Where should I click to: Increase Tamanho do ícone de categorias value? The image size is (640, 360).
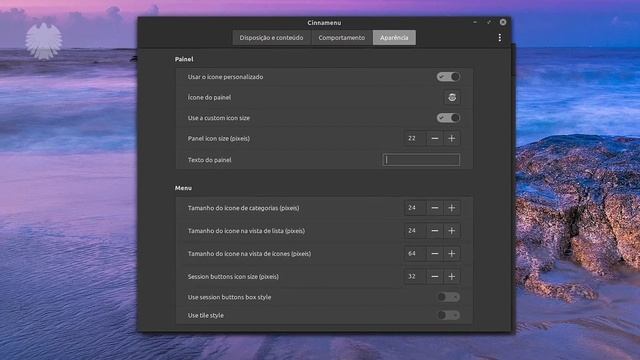(452, 208)
